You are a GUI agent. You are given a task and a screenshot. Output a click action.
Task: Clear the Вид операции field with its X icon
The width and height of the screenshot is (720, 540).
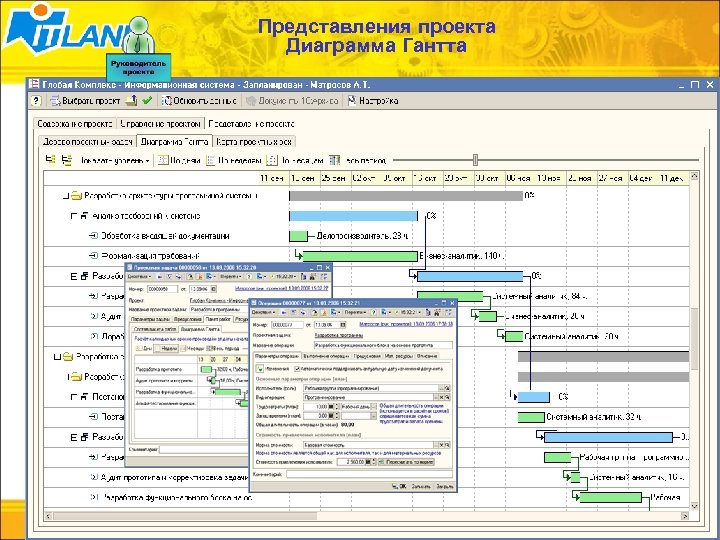441,397
